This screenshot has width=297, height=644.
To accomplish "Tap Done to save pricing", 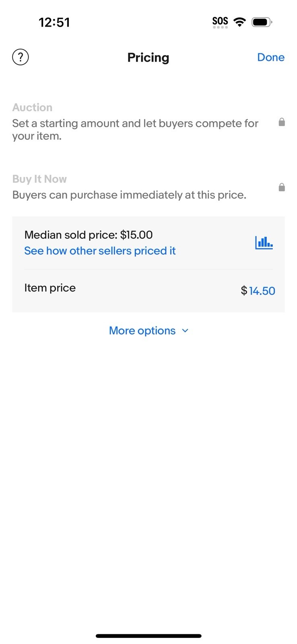I will (x=271, y=57).
